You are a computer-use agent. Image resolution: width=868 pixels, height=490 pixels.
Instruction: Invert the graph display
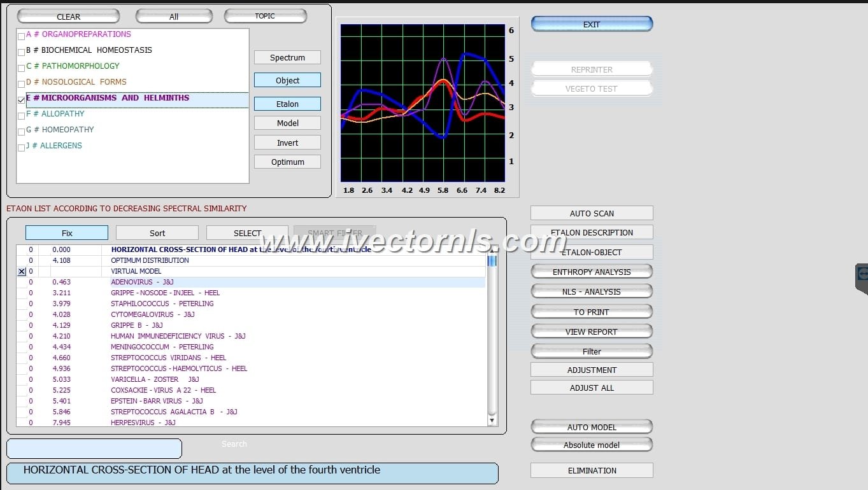pyautogui.click(x=287, y=142)
